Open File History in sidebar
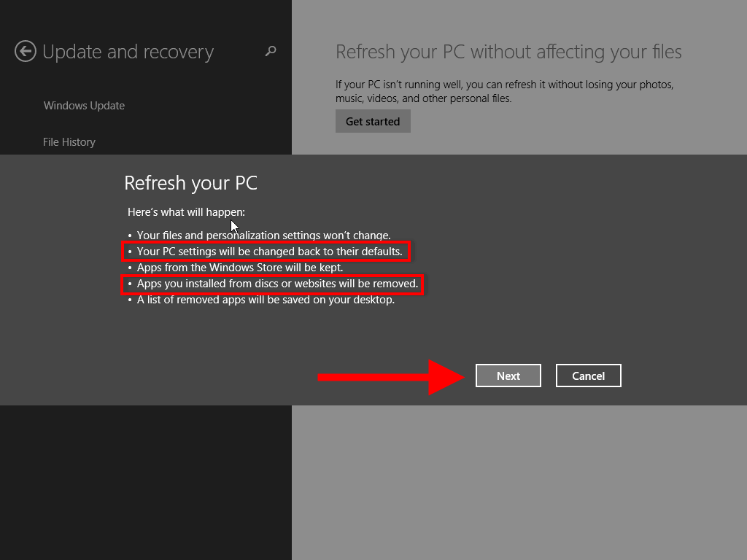 69,142
